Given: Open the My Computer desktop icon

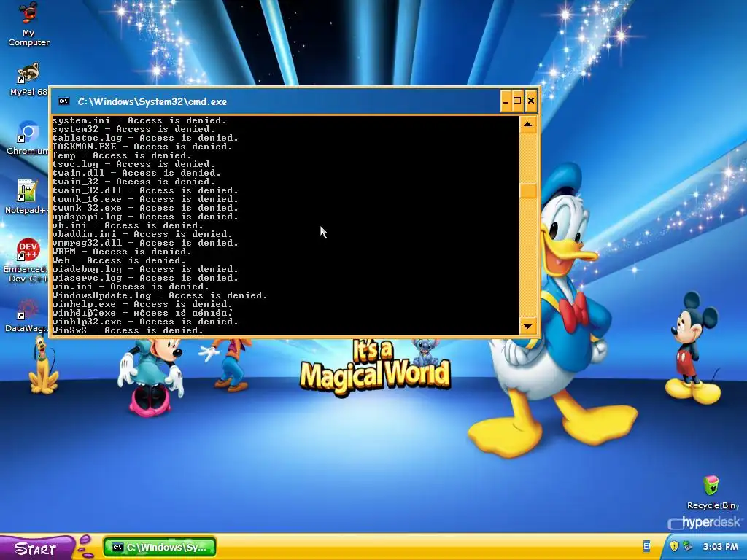Looking at the screenshot, I should (x=28, y=24).
